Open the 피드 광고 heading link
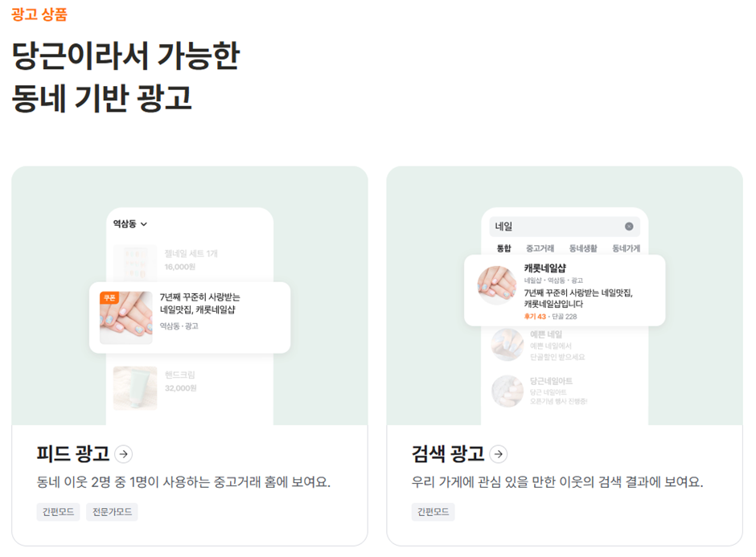 point(73,454)
